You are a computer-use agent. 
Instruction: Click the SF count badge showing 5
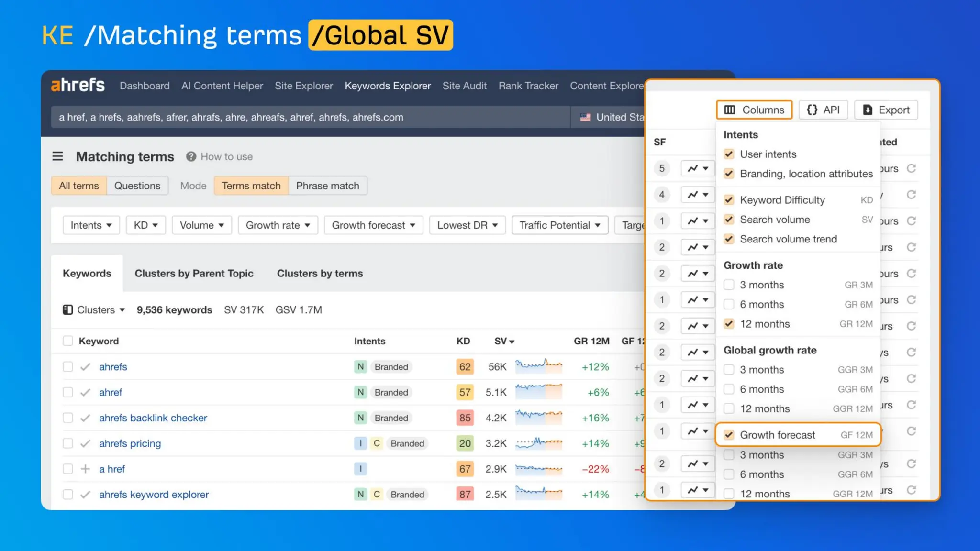click(x=662, y=168)
